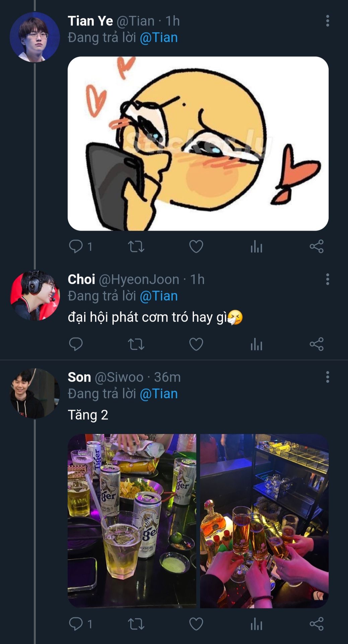
Task: Retweet Choi's reply
Action: (x=136, y=344)
